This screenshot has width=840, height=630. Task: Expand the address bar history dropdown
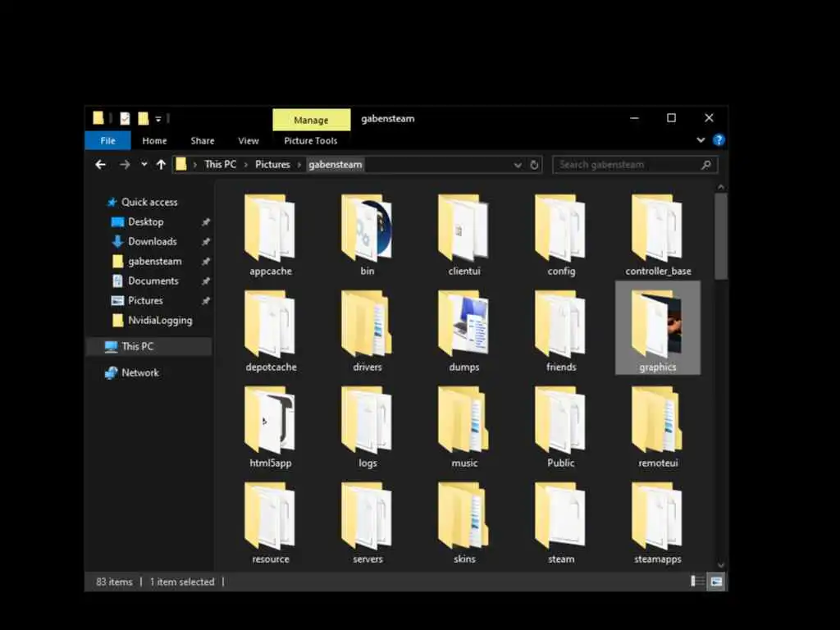(x=518, y=165)
